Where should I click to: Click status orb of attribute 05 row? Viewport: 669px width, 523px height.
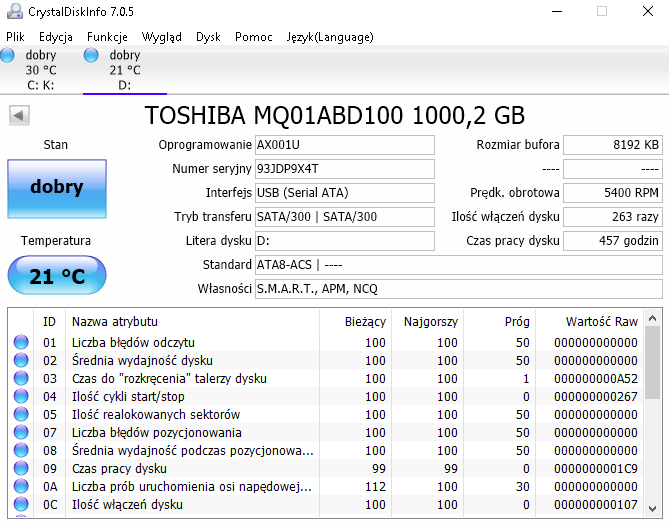pyautogui.click(x=21, y=414)
